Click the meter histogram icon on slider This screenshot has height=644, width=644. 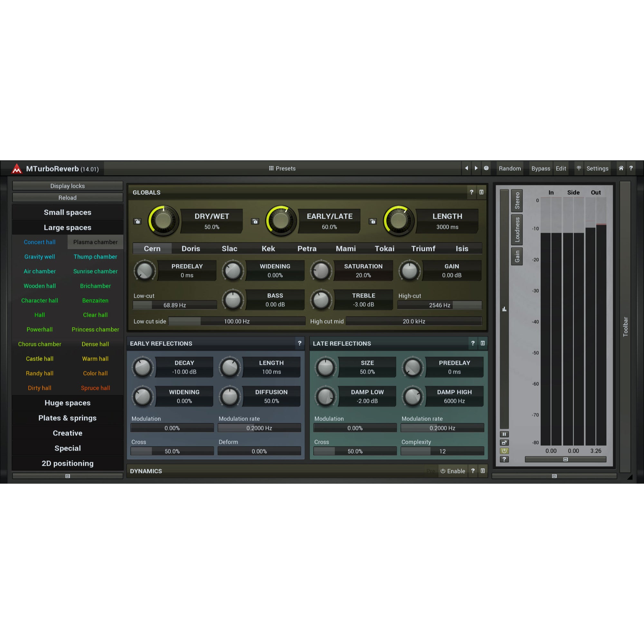tap(504, 309)
